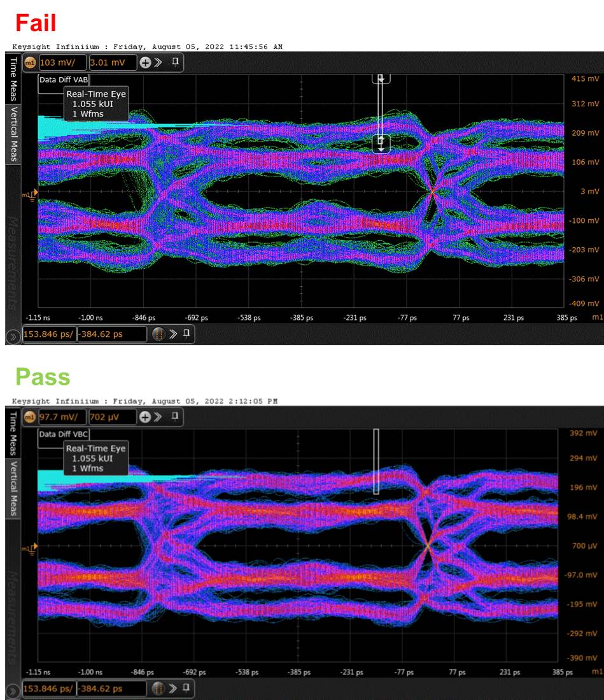Click the add channel plus icon in Pass toolbar
This screenshot has width=604, height=700.
point(145,417)
